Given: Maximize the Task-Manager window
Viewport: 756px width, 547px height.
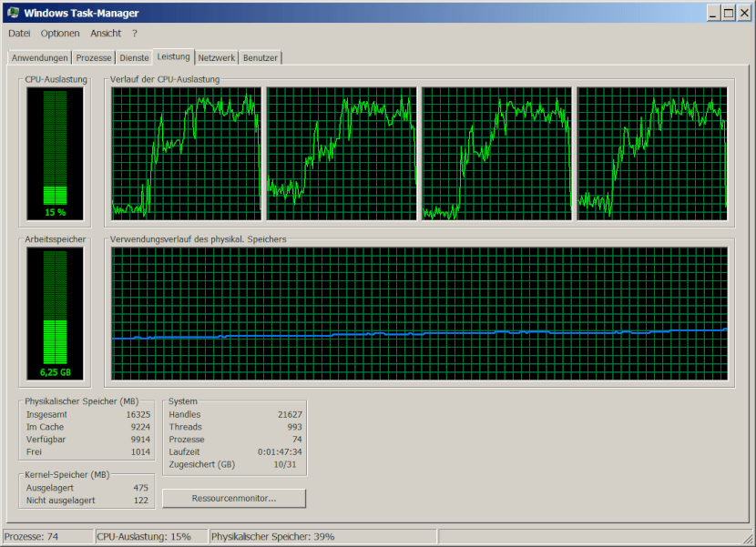Looking at the screenshot, I should [729, 13].
